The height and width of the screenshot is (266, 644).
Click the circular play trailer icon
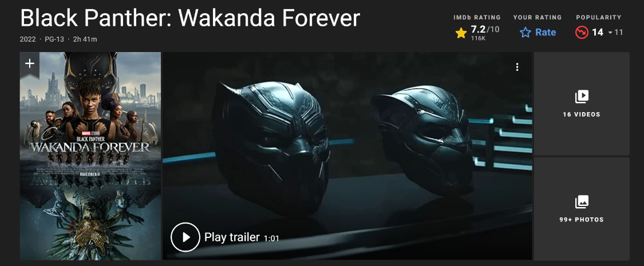[185, 237]
